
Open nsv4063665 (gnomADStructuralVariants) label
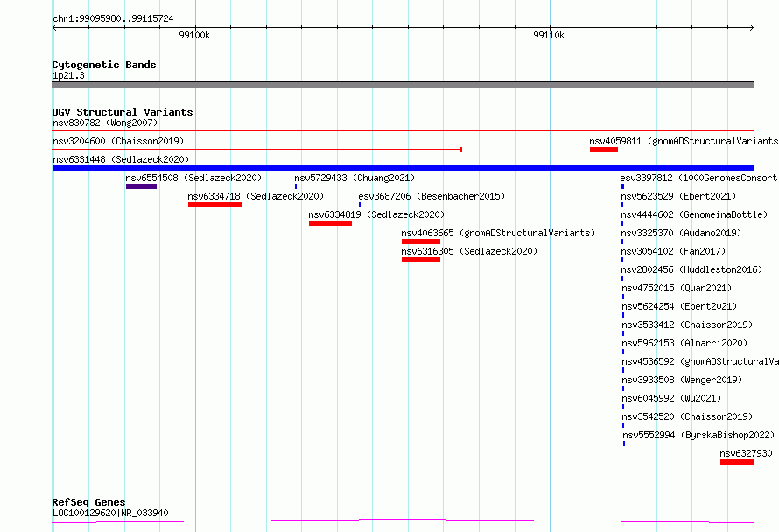[x=498, y=233]
